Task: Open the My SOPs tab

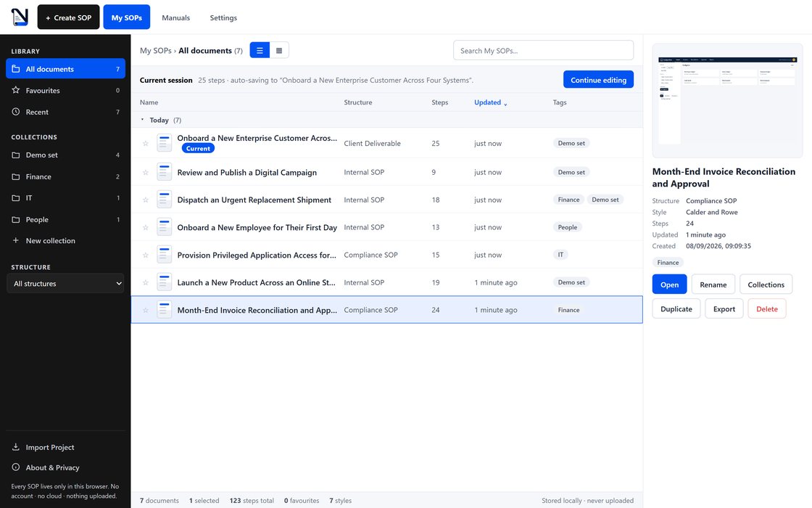Action: [126, 17]
